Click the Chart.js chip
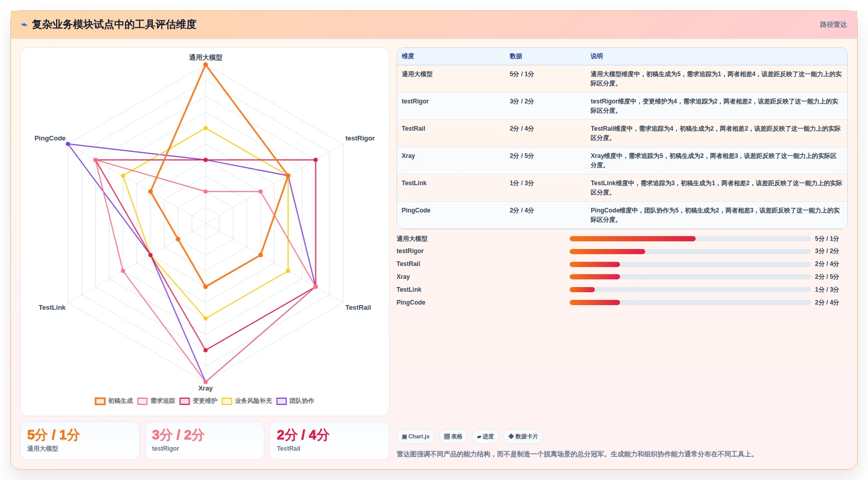The image size is (868, 480). click(x=416, y=437)
